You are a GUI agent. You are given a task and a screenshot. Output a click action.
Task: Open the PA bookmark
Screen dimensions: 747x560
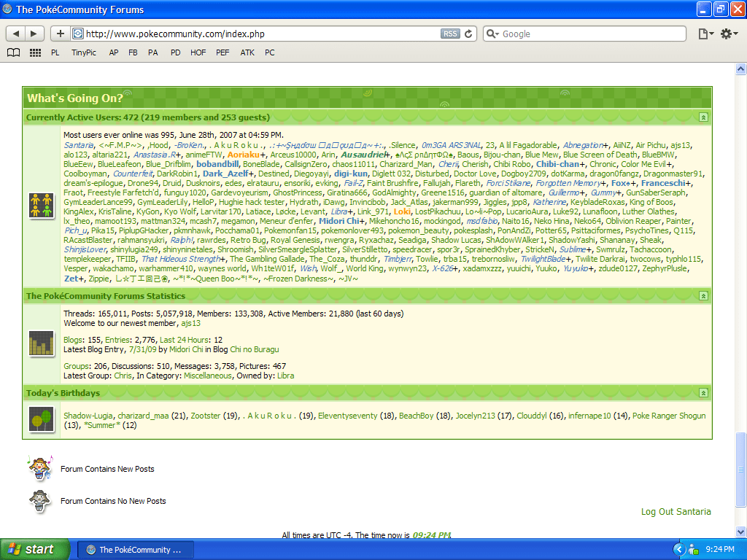[x=153, y=52]
